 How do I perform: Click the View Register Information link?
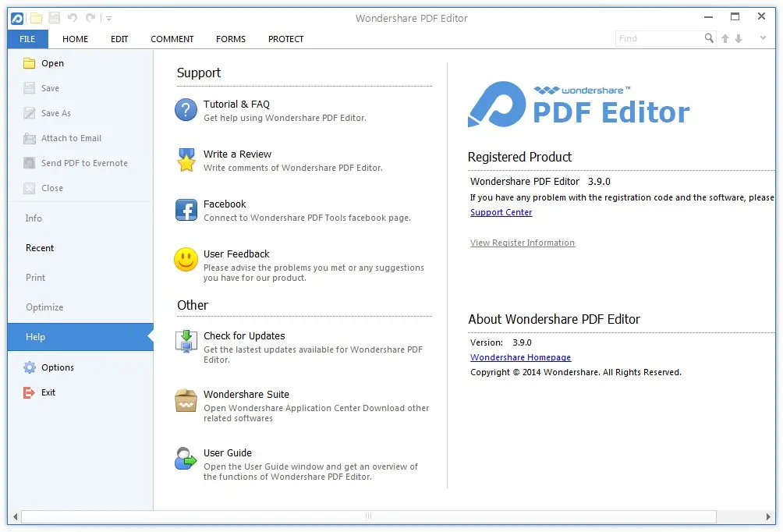(523, 243)
